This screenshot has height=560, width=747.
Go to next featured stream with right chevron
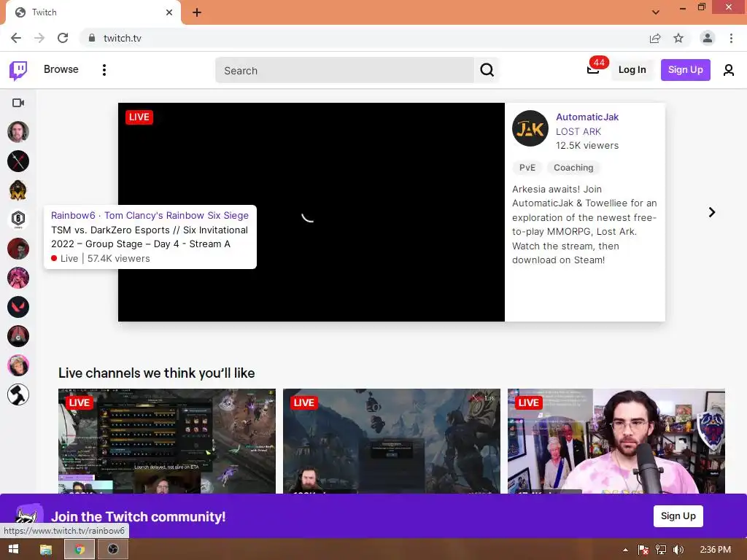click(712, 212)
